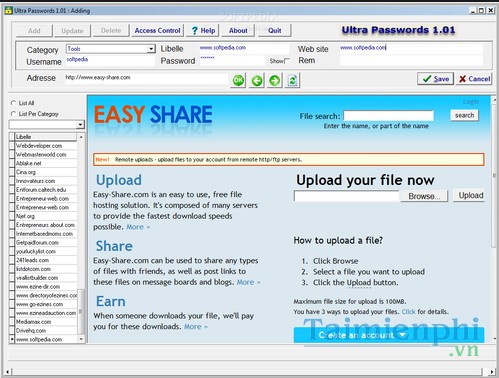Click the Password input field
The height and width of the screenshot is (378, 499).
(x=232, y=60)
